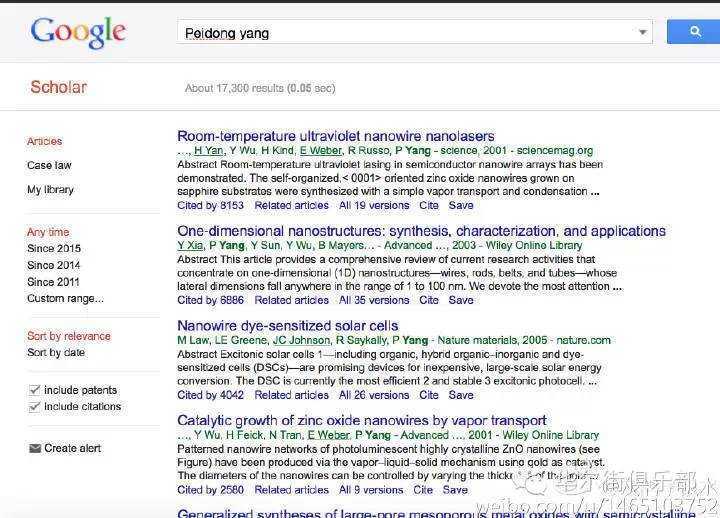Open Catalytic growth of zinc oxide nanowires article
The height and width of the screenshot is (518, 720).
click(361, 420)
